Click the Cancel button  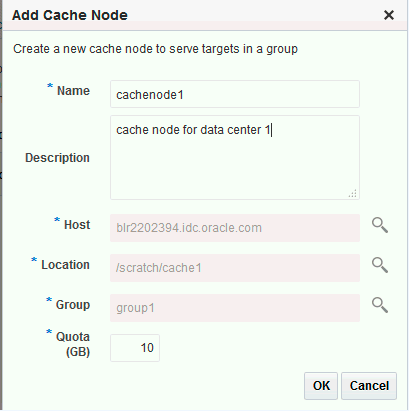click(x=369, y=386)
